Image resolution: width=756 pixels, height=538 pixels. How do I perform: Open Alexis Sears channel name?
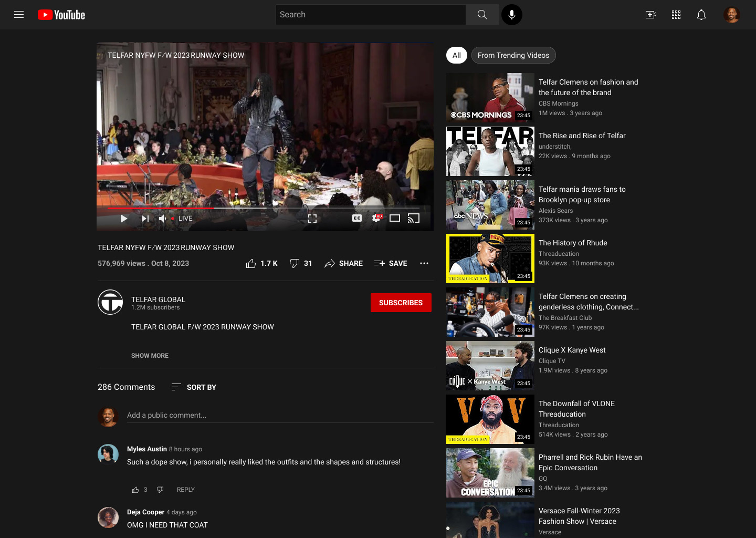(555, 211)
